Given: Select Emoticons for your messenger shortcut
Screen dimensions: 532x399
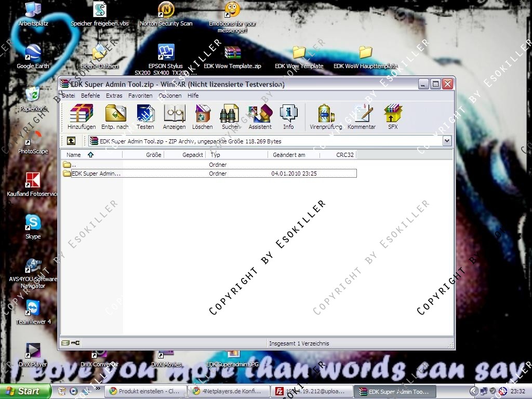Looking at the screenshot, I should click(x=232, y=18).
